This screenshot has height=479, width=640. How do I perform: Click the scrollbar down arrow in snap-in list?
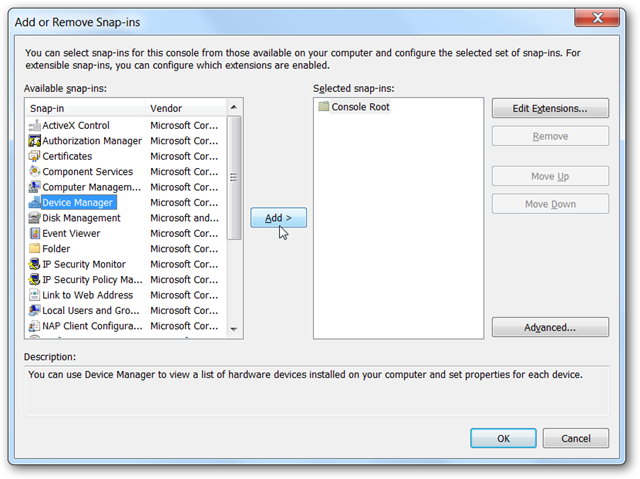234,329
